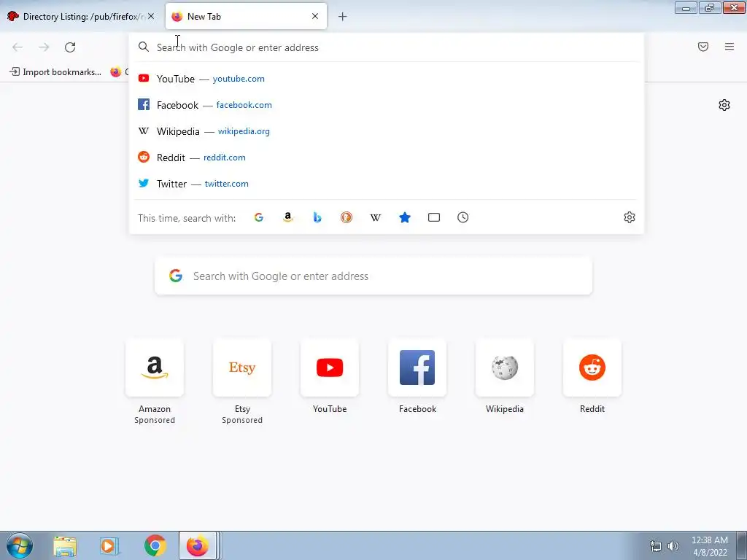The width and height of the screenshot is (747, 560).
Task: Search this time with Amazon icon
Action: [287, 217]
